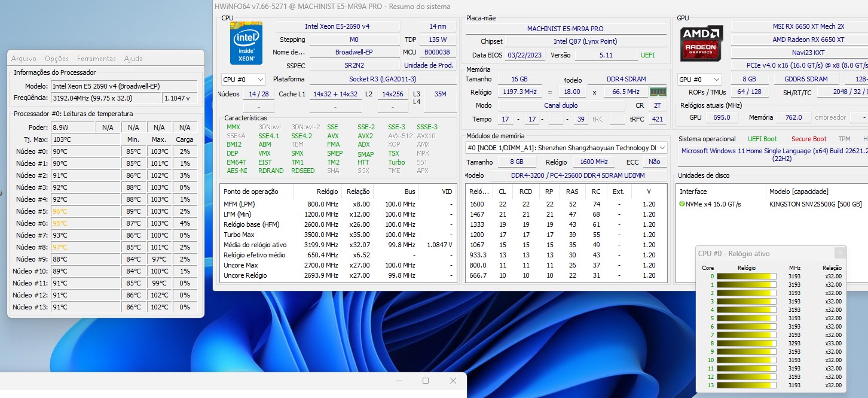Click the Core 13 clock bar
The width and height of the screenshot is (868, 398).
click(746, 385)
